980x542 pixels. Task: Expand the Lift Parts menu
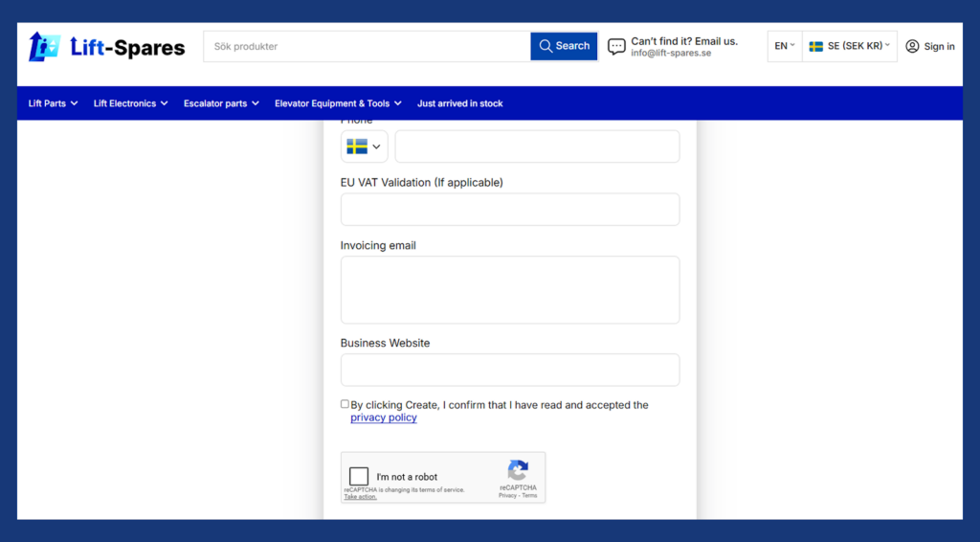[54, 103]
